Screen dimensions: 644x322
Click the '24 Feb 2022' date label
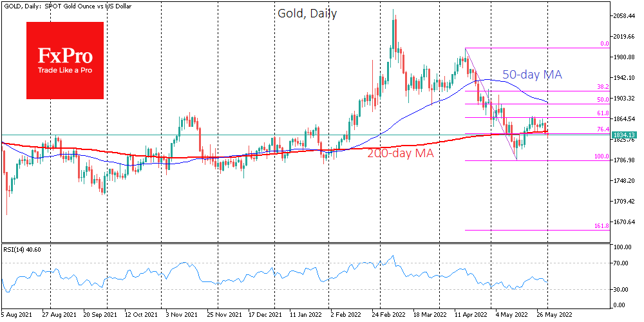pos(388,314)
